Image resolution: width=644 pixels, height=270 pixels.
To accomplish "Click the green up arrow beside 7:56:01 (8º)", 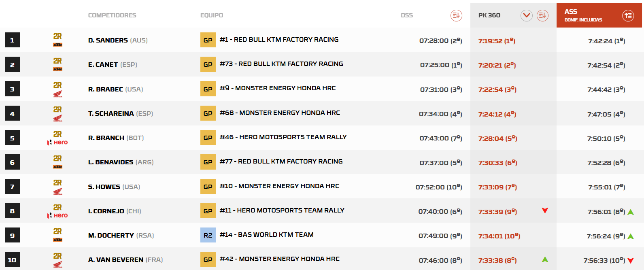I will click(631, 212).
